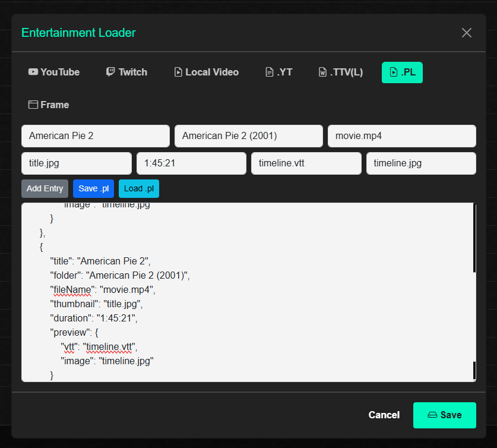Cancel the loader dialog
Viewport: 497px width, 448px height.
click(384, 415)
